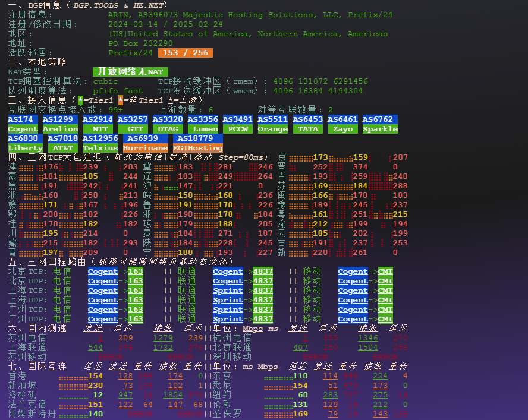Screen dimensions: 528x420
Task: Toggle the 开放网络无NAT setting
Action: point(131,72)
